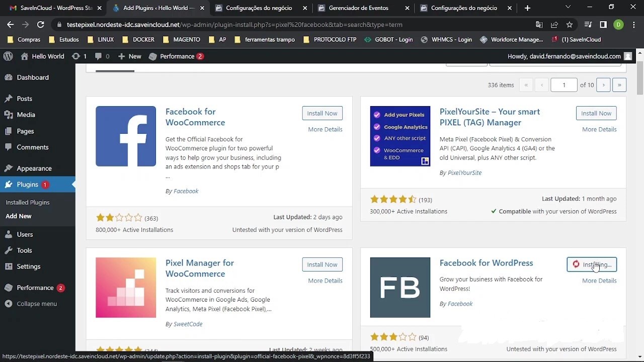Jump to last page of plugin results
The height and width of the screenshot is (362, 644).
pyautogui.click(x=619, y=85)
